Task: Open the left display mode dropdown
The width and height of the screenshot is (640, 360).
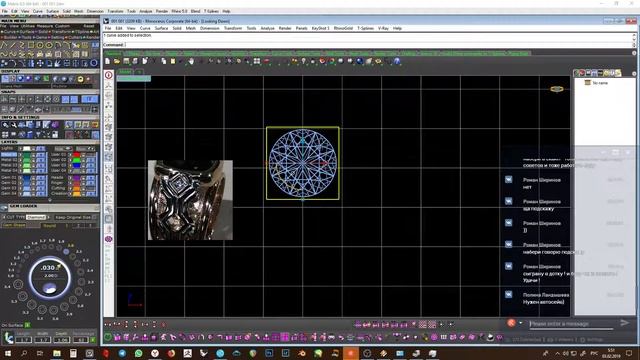Action: (25, 87)
